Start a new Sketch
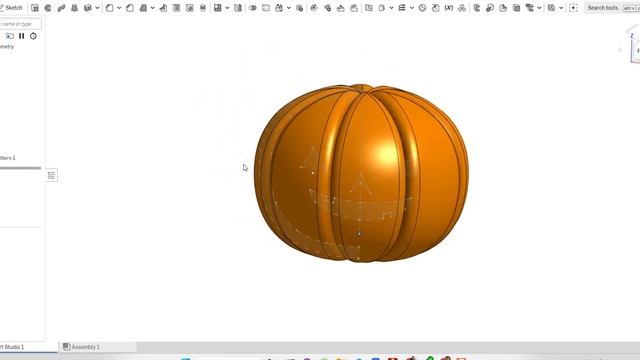 pyautogui.click(x=11, y=8)
